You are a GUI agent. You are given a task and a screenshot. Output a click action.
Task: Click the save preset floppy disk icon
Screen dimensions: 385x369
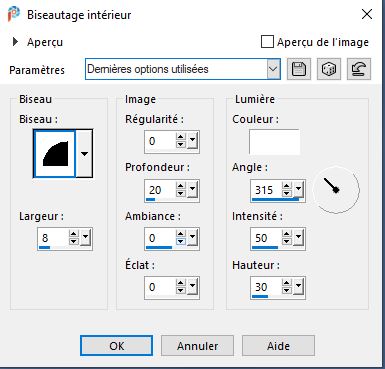coord(299,69)
